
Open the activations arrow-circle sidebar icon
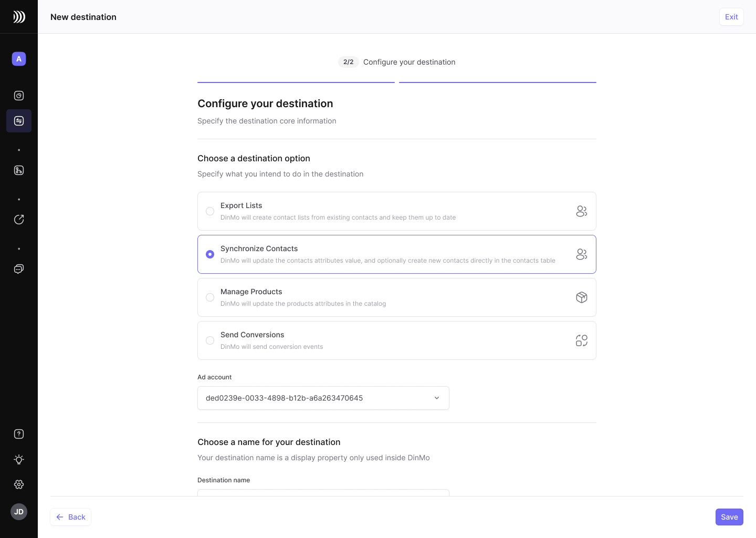click(x=19, y=220)
